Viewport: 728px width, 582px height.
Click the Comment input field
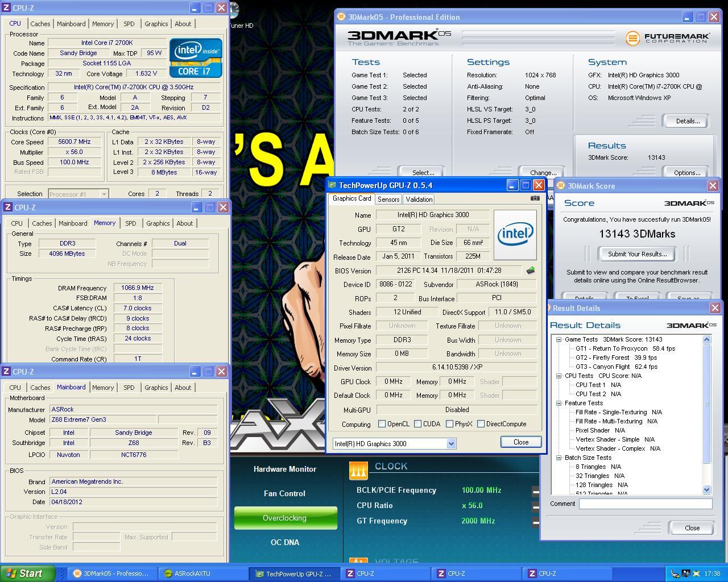pos(646,504)
